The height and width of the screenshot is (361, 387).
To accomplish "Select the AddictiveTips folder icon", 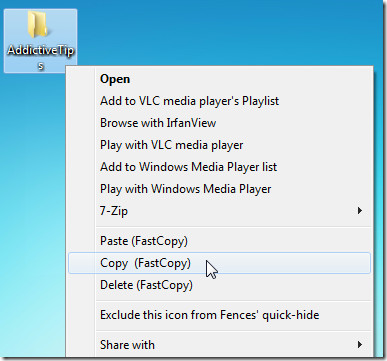I will click(37, 25).
